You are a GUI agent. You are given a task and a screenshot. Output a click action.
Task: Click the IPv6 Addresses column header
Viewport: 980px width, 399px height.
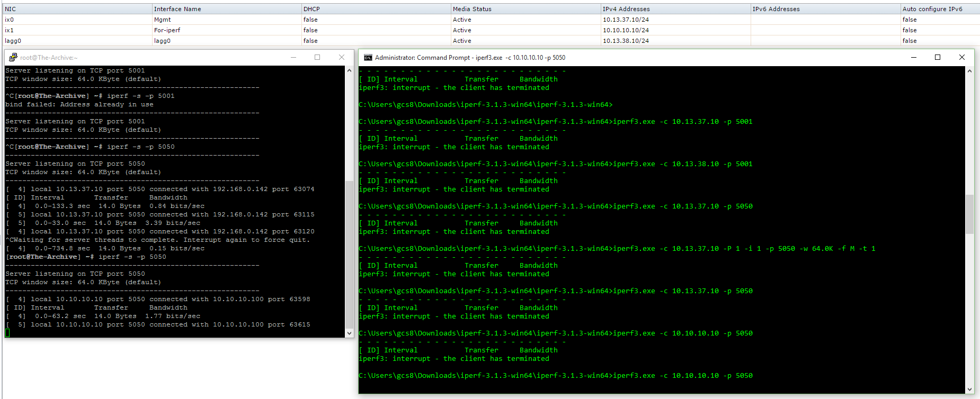(826, 9)
